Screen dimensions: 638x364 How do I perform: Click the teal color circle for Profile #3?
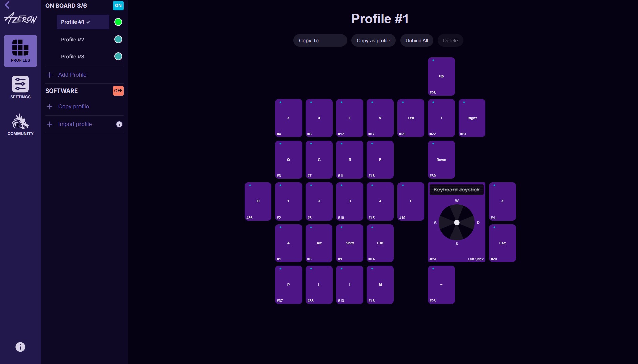(118, 56)
